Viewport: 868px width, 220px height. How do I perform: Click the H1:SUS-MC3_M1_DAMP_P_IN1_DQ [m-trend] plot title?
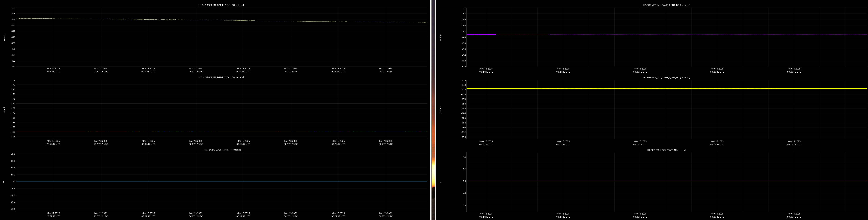[x=667, y=5]
